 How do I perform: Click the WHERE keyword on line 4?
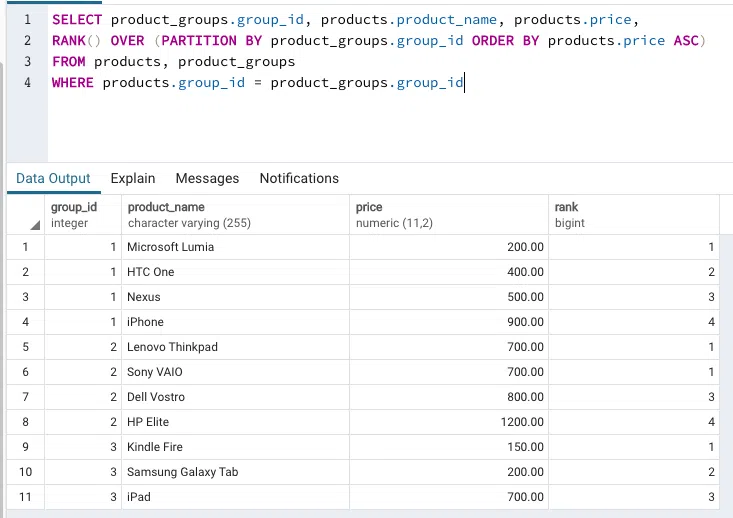tap(72, 83)
